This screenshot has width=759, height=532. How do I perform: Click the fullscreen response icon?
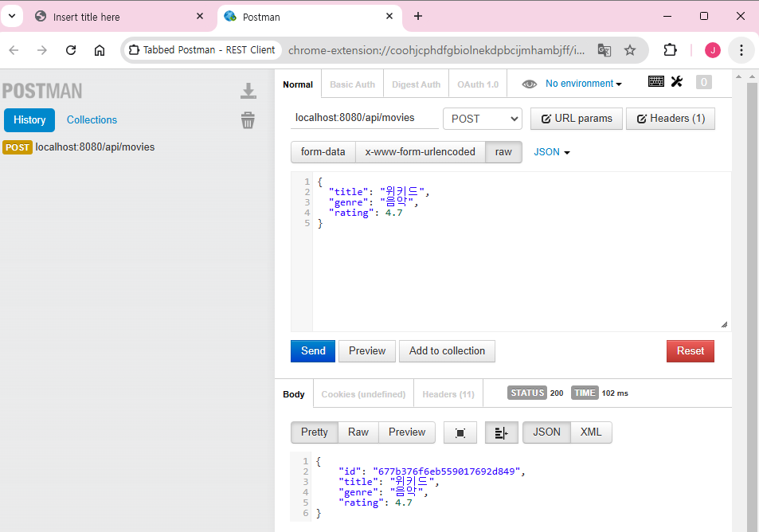(x=460, y=432)
